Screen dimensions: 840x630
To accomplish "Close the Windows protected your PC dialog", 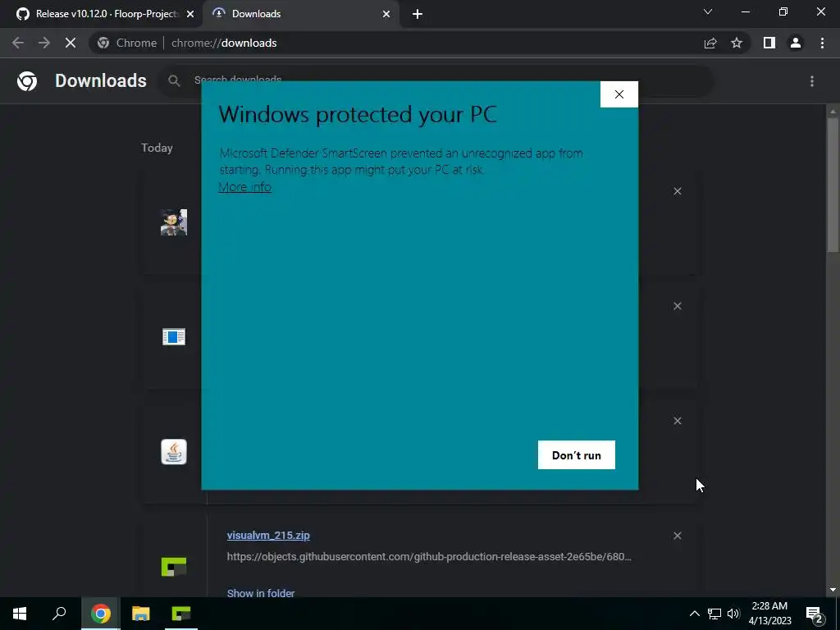I will coord(619,94).
